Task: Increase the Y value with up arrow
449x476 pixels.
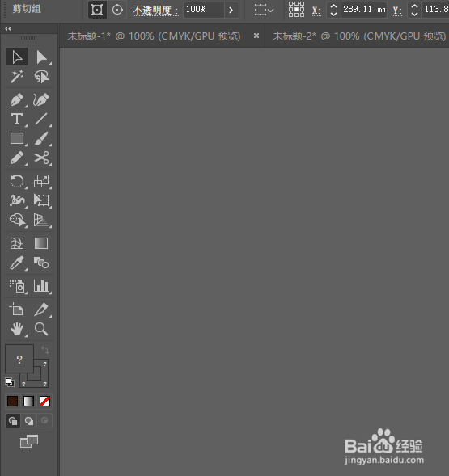Action: pos(414,6)
